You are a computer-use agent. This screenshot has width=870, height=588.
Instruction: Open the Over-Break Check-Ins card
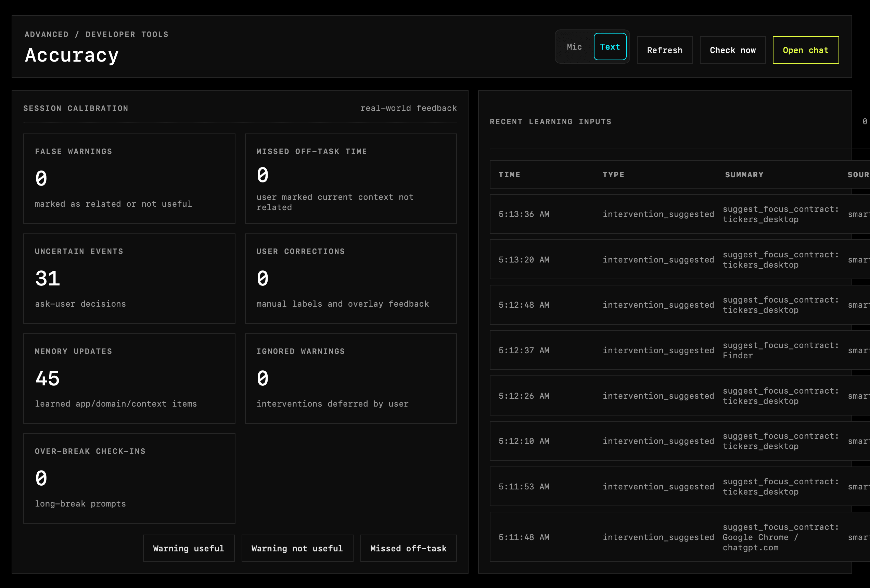point(129,479)
